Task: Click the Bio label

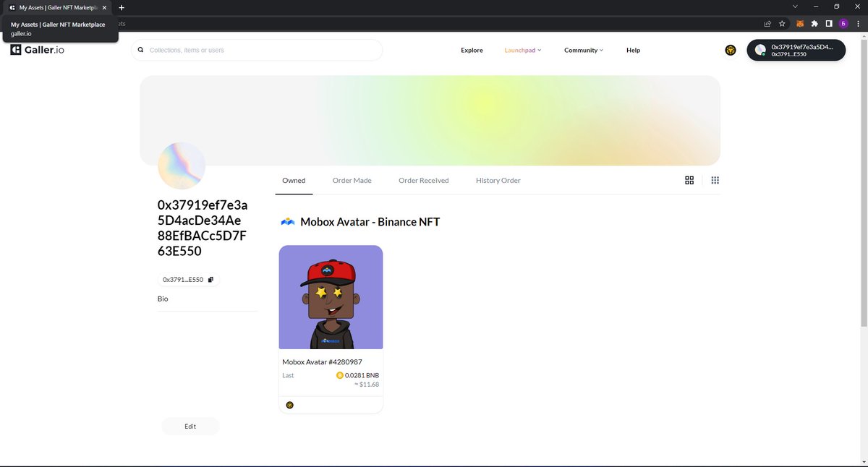Action: [x=163, y=299]
